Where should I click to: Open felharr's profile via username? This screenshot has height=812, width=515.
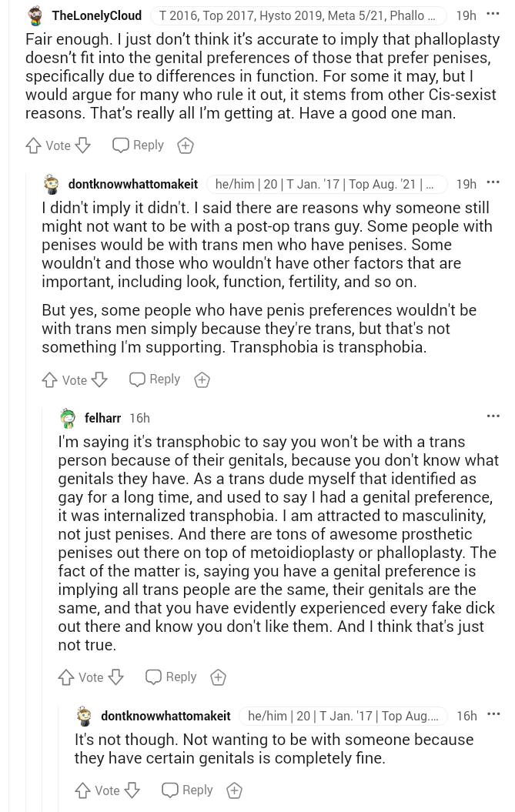[x=102, y=418]
